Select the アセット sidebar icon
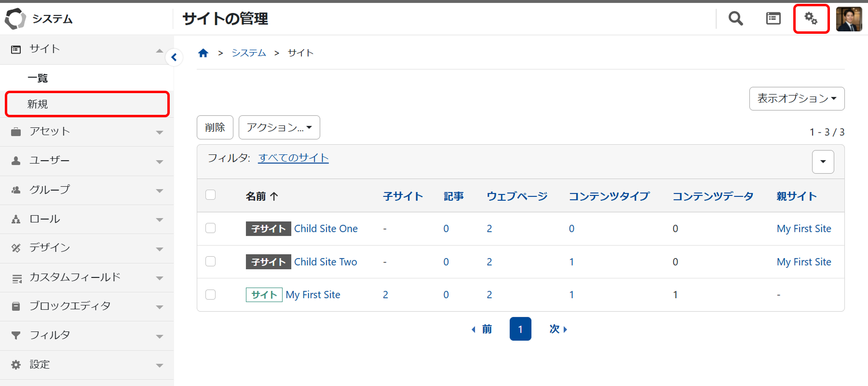The height and width of the screenshot is (386, 868). (x=16, y=131)
